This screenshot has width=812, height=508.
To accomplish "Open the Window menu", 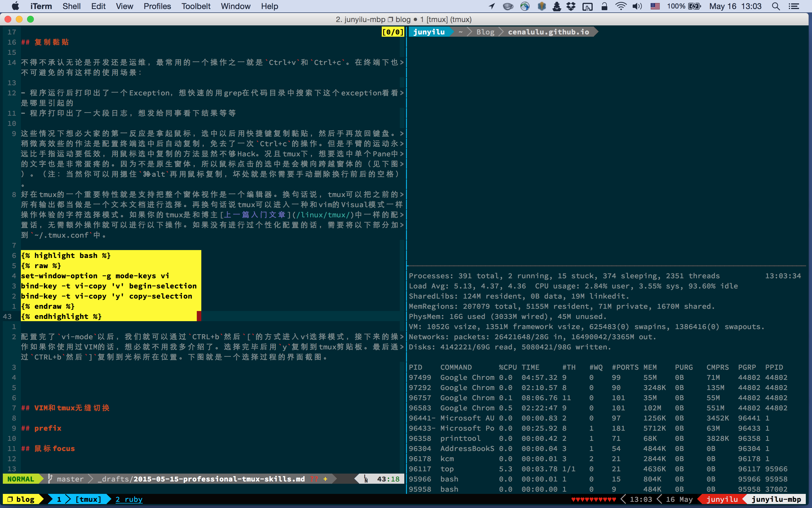I will tap(235, 6).
